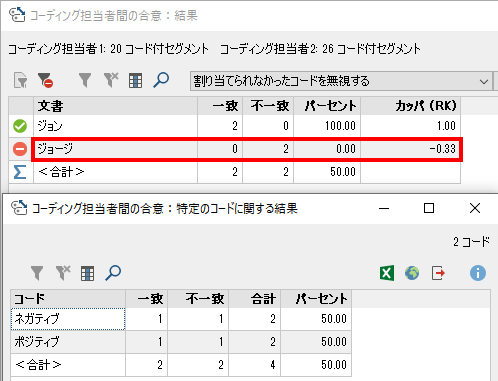Click the percent 50.00 in ネガティブ row
498x381 pixels.
[x=334, y=319]
